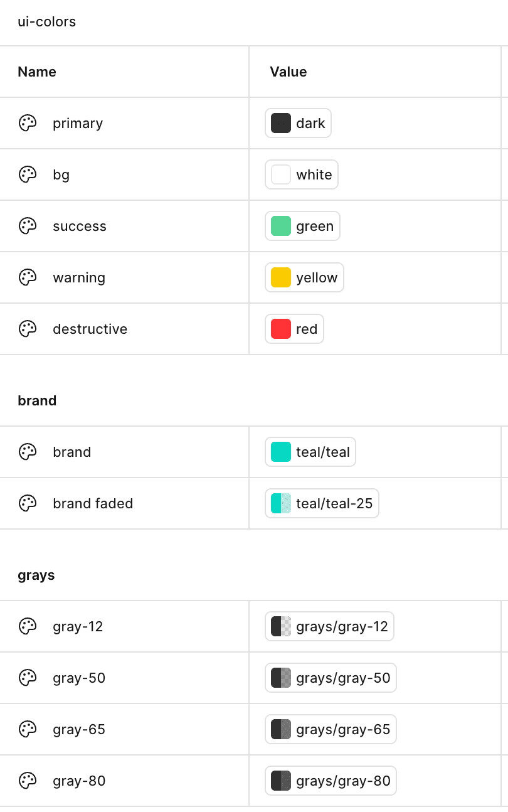
Task: Click the gray-80 row palette icon
Action: [x=28, y=781]
